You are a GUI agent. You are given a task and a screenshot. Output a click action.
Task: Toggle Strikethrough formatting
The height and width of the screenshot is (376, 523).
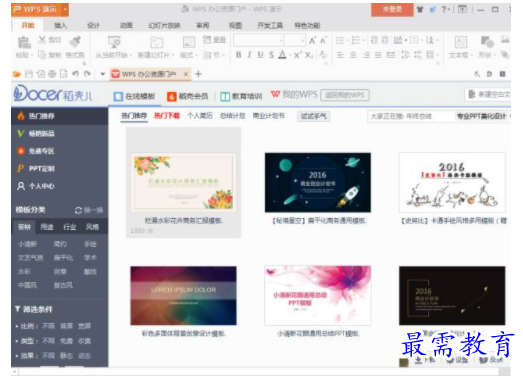tap(272, 55)
